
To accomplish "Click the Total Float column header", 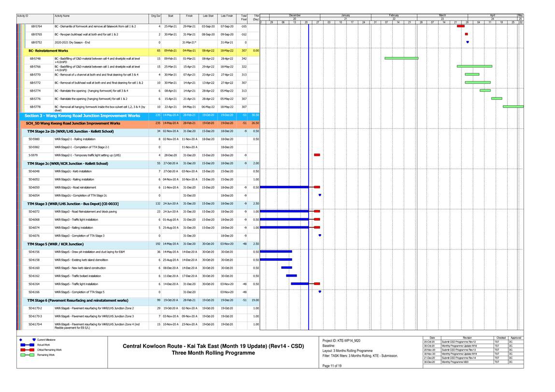I will pyautogui.click(x=244, y=17).
